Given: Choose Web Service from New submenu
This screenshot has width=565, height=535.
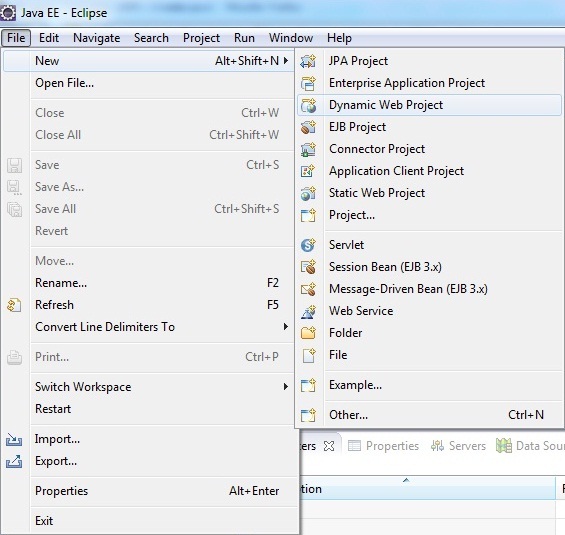Looking at the screenshot, I should 429,311.
